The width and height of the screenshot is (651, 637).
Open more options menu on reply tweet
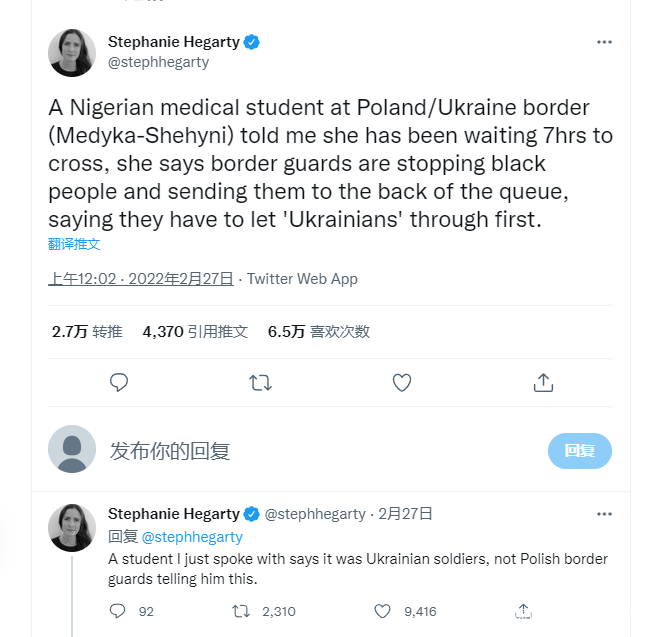pyautogui.click(x=604, y=513)
